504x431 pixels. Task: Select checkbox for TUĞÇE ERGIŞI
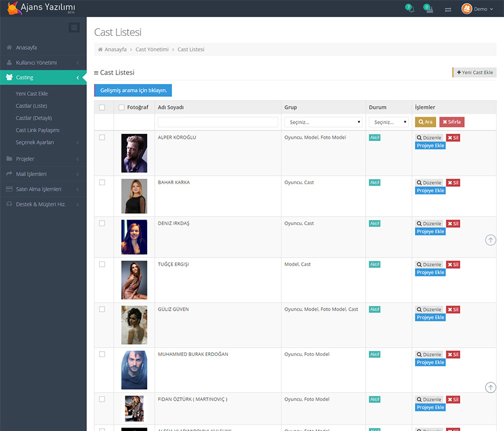click(x=102, y=264)
